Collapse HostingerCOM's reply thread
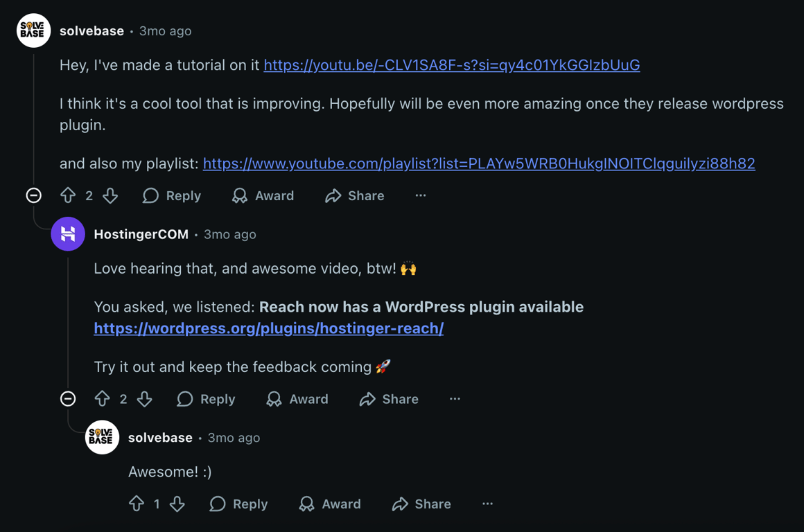Image resolution: width=804 pixels, height=532 pixels. [x=67, y=399]
